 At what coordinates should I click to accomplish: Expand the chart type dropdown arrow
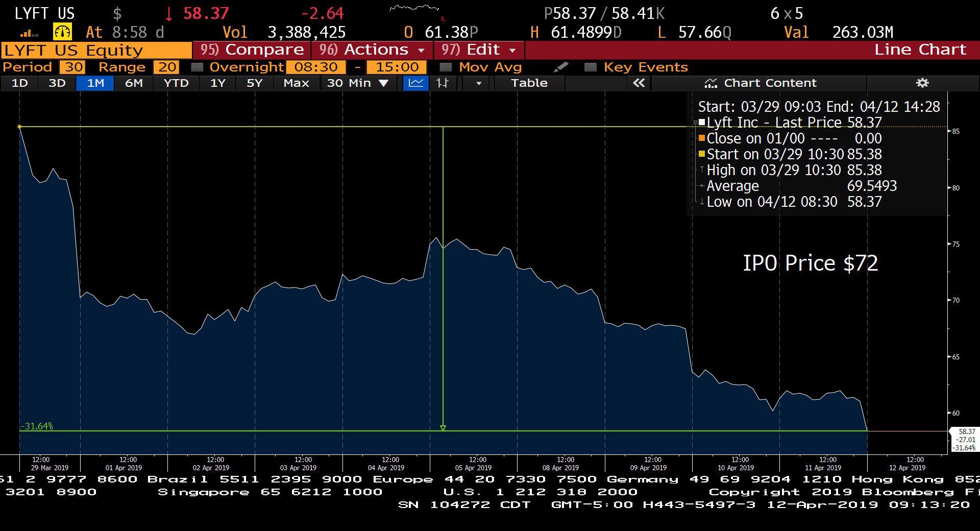coord(478,83)
